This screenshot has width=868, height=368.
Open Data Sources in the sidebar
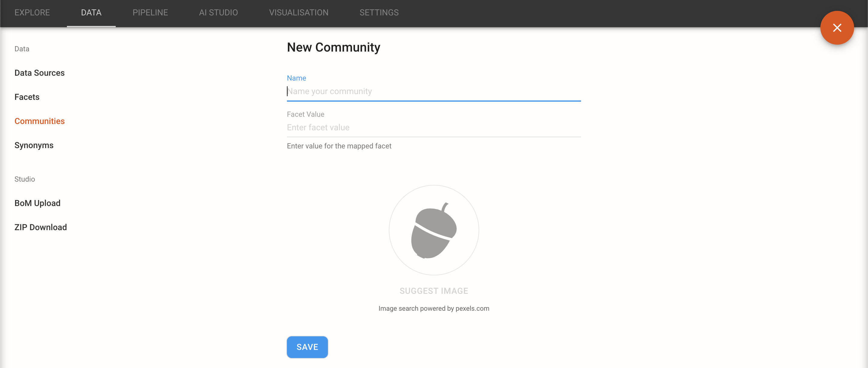click(x=39, y=73)
